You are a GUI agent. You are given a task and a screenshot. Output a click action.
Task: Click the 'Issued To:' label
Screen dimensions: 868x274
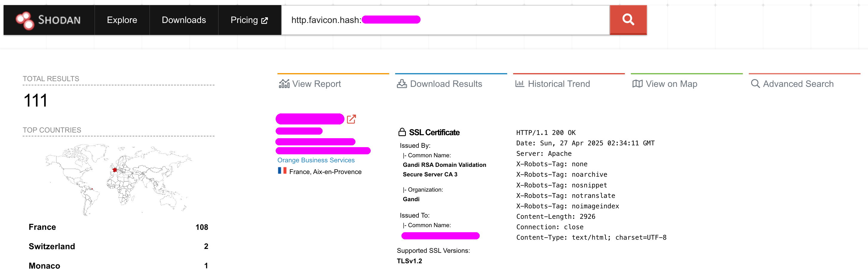[415, 215]
